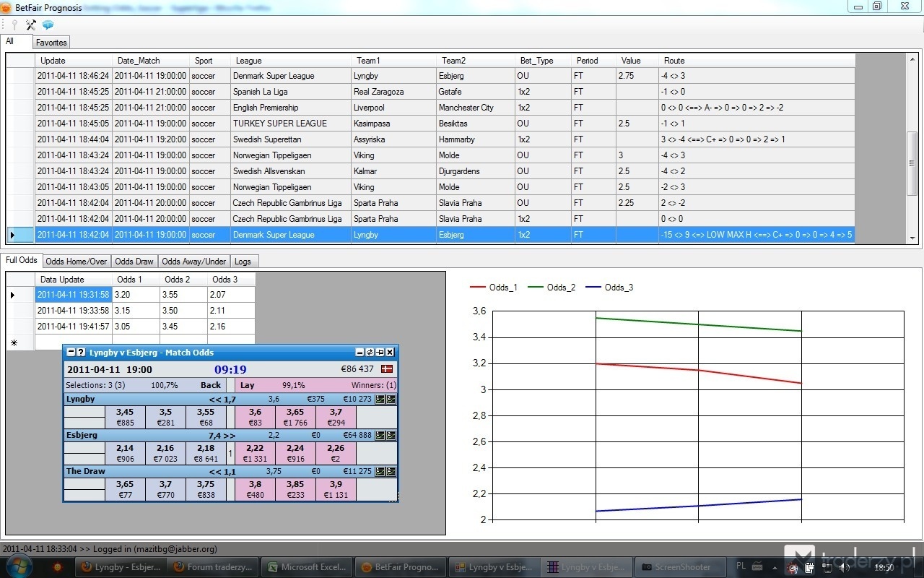
Task: Select the 19:33:58 odds data row
Action: [131, 311]
